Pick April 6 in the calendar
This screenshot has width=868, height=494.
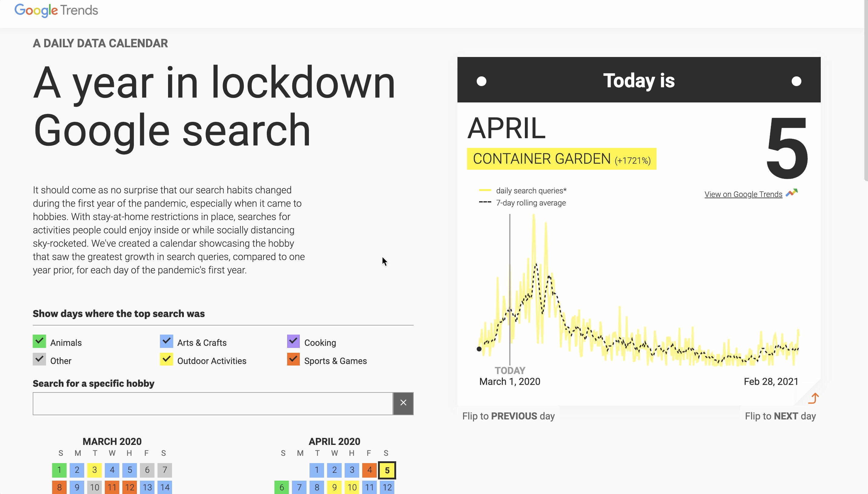pos(281,488)
